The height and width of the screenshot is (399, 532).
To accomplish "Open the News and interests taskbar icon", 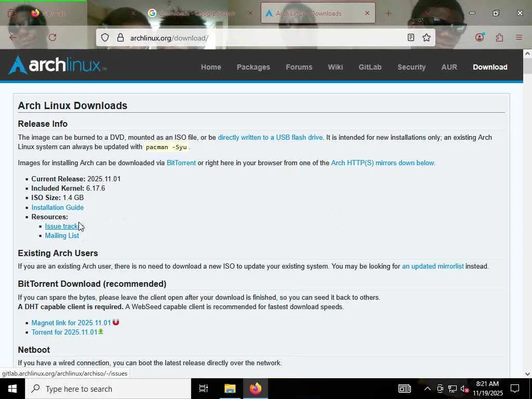I will pos(404,389).
